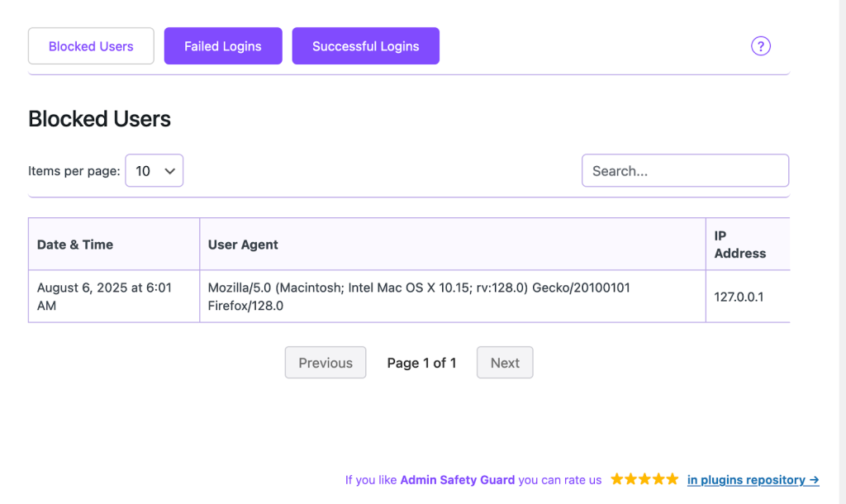This screenshot has height=504, width=846.
Task: Click the 'Page 1 of 1' indicator
Action: 421,363
